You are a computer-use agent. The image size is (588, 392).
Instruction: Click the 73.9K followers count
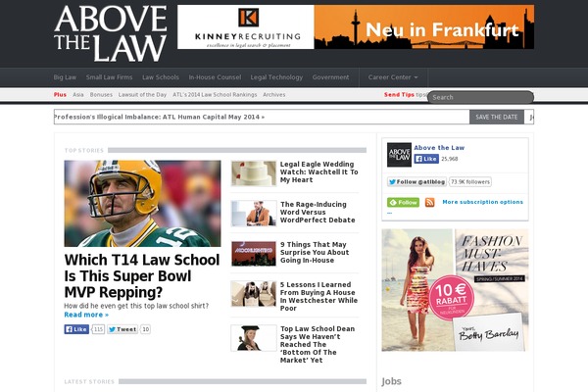pyautogui.click(x=470, y=182)
